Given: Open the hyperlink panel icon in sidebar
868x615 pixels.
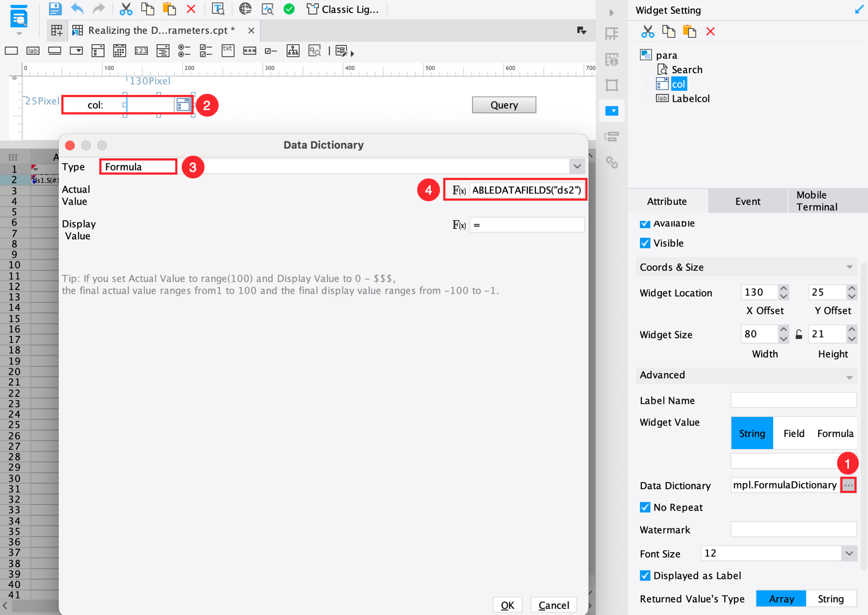Looking at the screenshot, I should click(x=612, y=162).
